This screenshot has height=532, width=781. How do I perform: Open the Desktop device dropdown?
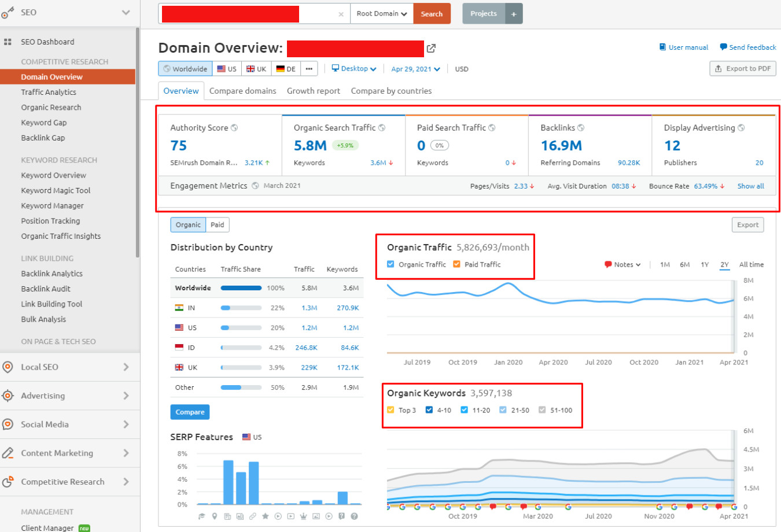pos(354,69)
